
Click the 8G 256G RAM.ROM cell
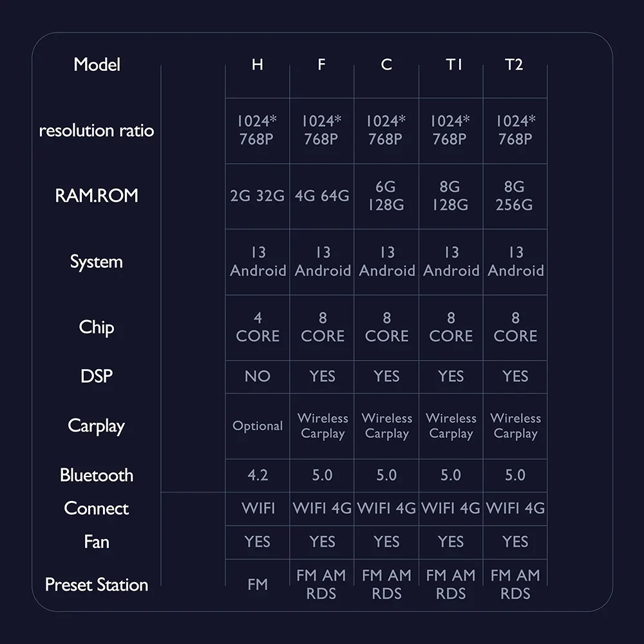click(x=514, y=196)
